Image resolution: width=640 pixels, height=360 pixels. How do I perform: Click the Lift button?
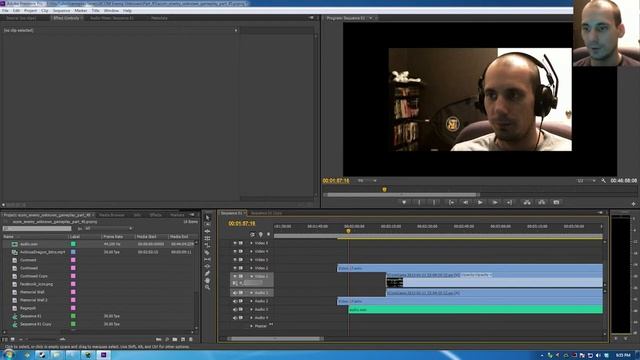click(x=527, y=202)
